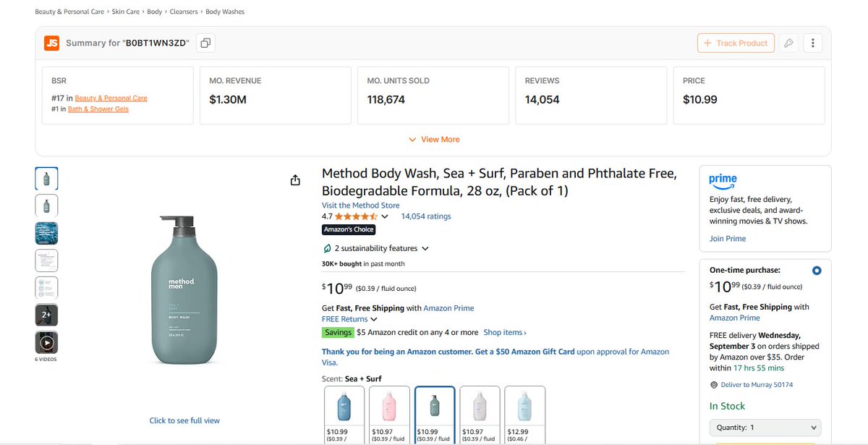The image size is (868, 445).
Task: Click the green leaf sustainability icon
Action: 327,248
